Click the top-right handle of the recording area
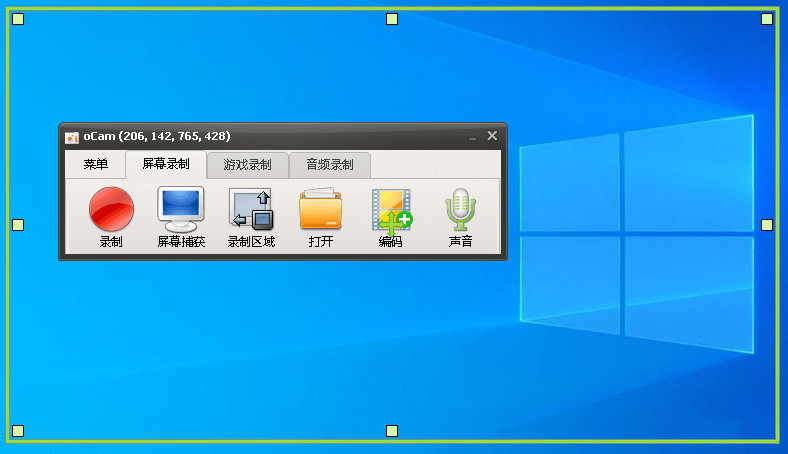Screen dimensions: 788x454 [x=767, y=19]
